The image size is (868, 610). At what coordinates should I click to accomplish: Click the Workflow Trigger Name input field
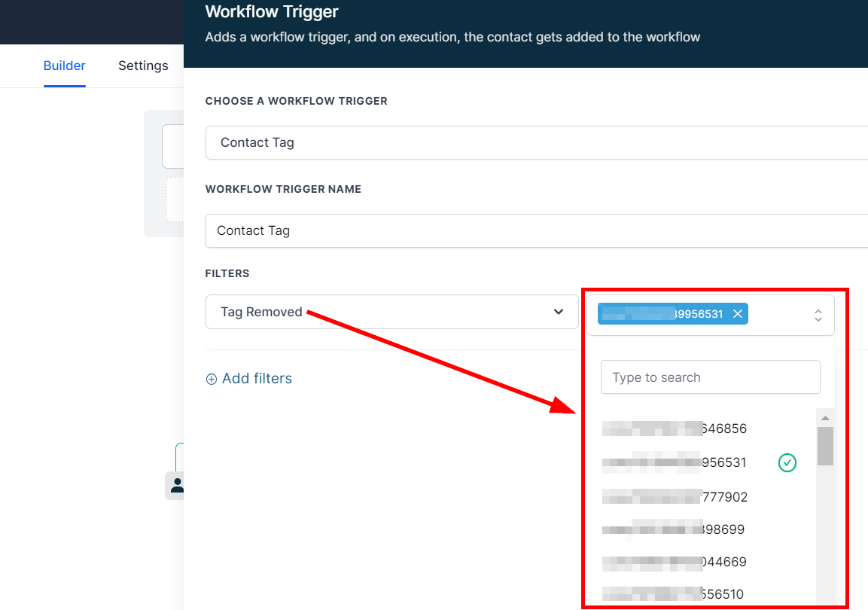point(536,230)
